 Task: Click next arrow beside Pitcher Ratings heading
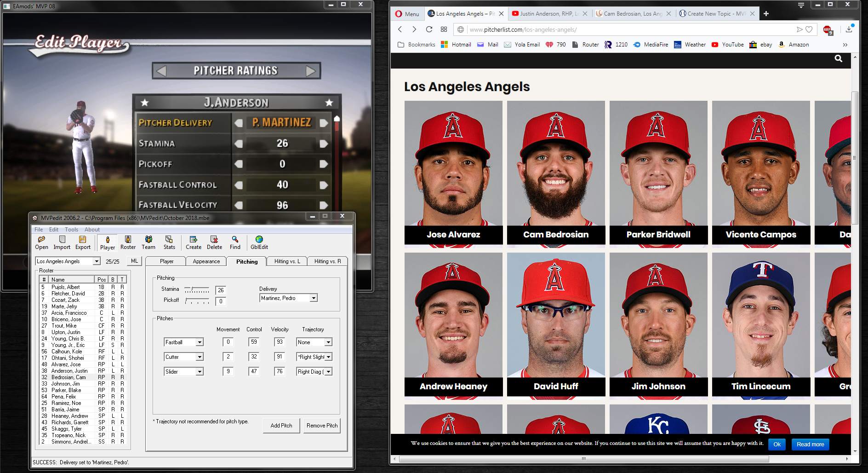[x=311, y=71]
